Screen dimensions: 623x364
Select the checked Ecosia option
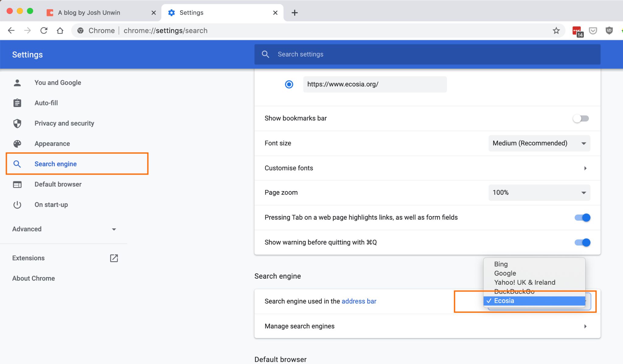(x=534, y=301)
